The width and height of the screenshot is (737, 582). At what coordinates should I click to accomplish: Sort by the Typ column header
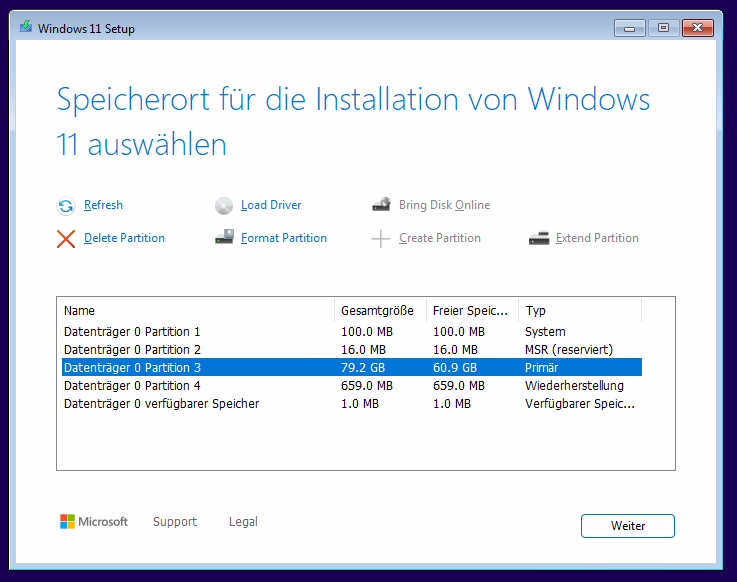[580, 310]
